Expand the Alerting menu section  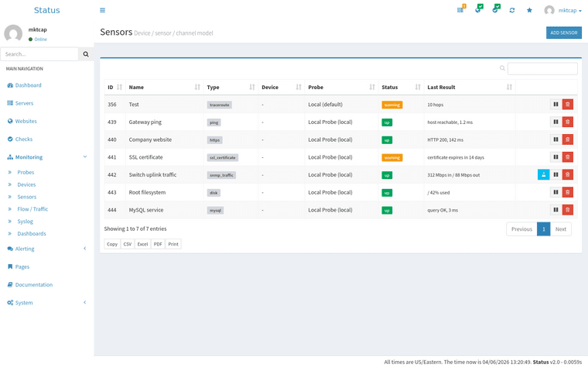point(47,249)
